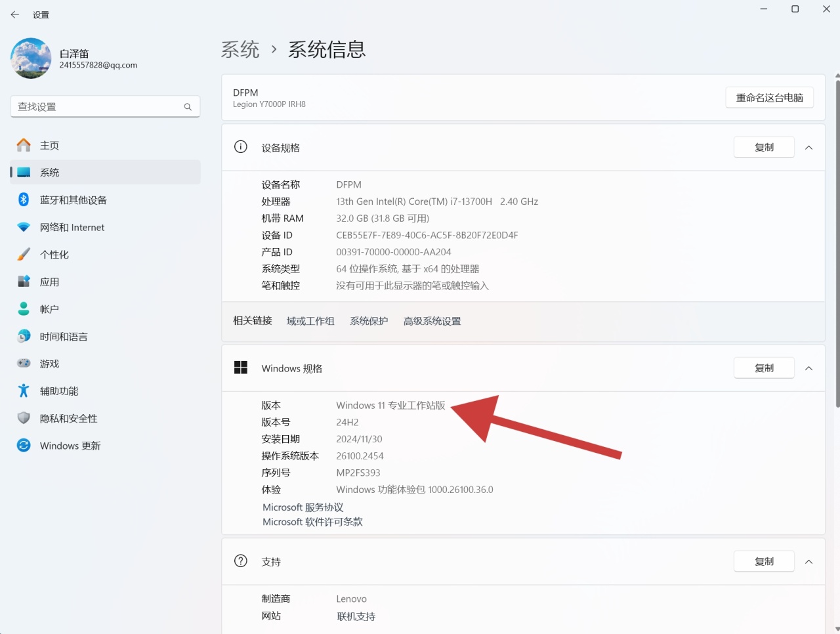Open the user profile avatar picture
The height and width of the screenshot is (634, 840).
coord(31,58)
